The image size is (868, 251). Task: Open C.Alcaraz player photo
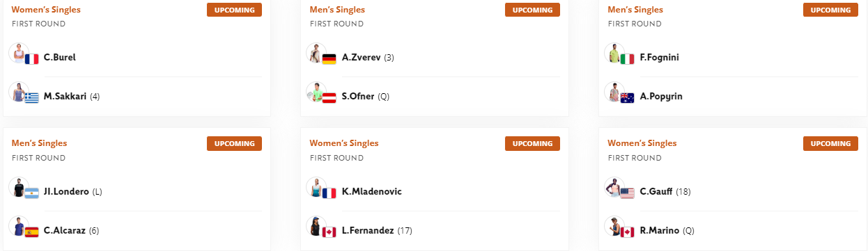click(18, 226)
